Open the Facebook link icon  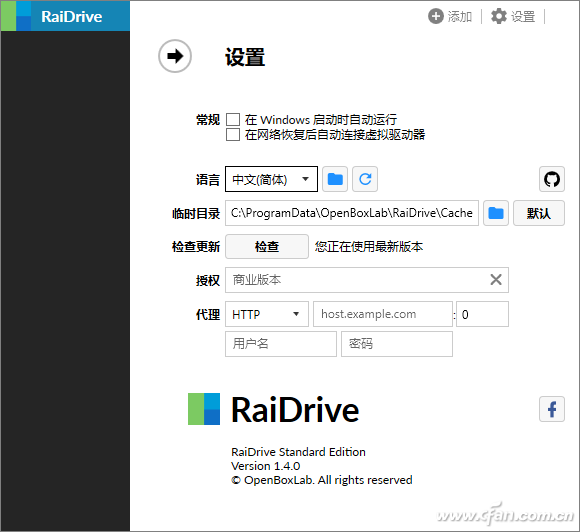552,409
